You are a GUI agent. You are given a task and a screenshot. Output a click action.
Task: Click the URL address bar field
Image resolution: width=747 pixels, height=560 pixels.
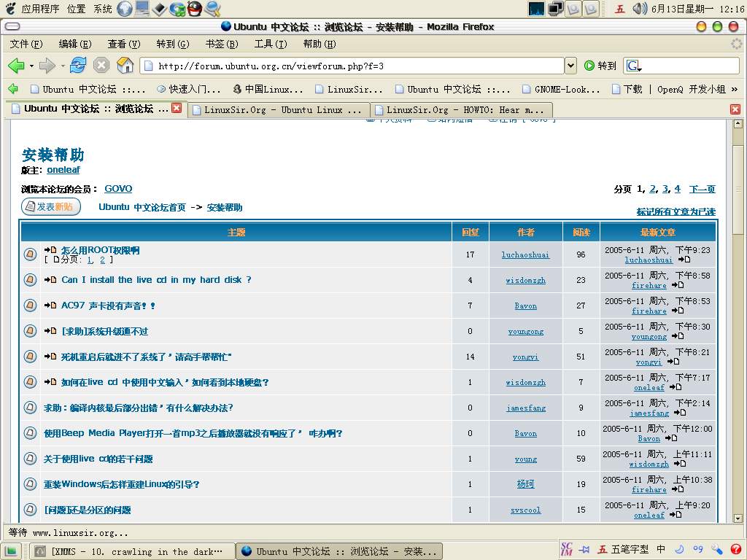coord(352,66)
